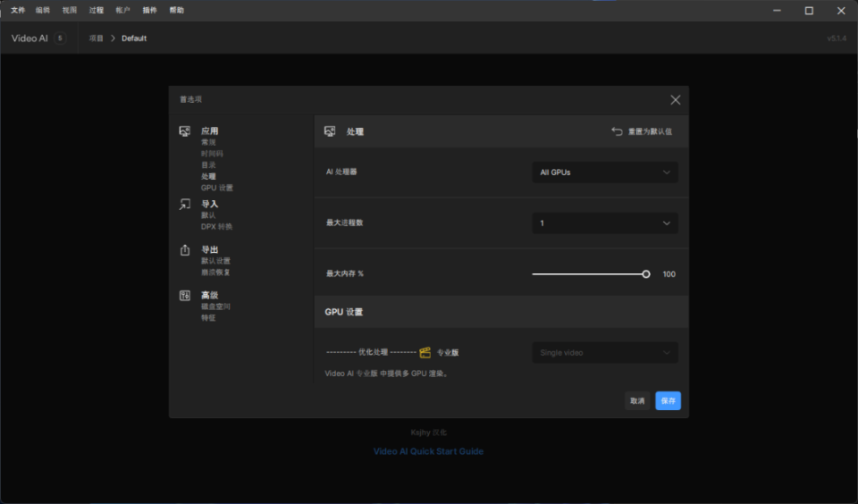
Task: Click the 最大进程数 label
Action: point(345,223)
